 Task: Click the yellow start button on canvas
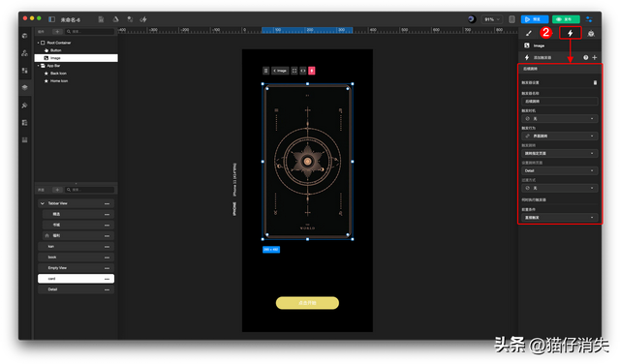pyautogui.click(x=307, y=303)
